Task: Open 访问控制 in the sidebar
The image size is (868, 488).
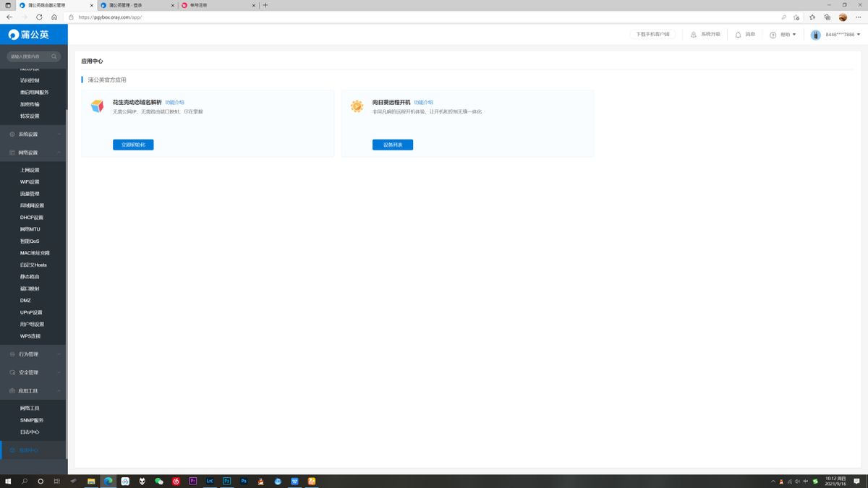Action: click(x=30, y=80)
